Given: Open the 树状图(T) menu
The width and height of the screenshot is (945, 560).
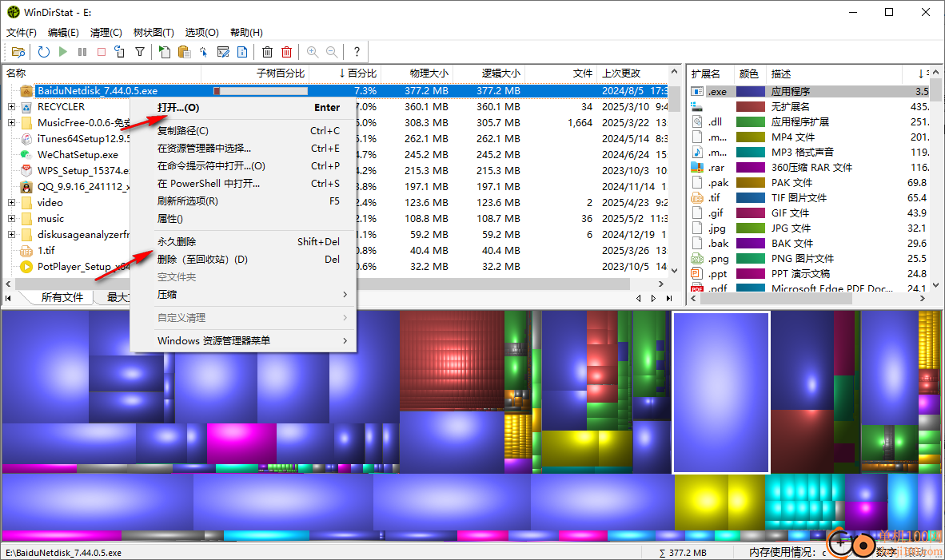Looking at the screenshot, I should coord(154,33).
